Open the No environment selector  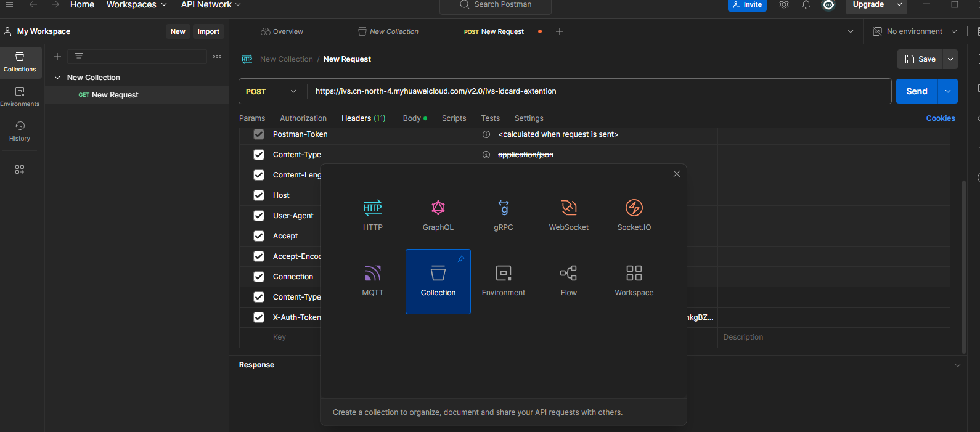(915, 31)
